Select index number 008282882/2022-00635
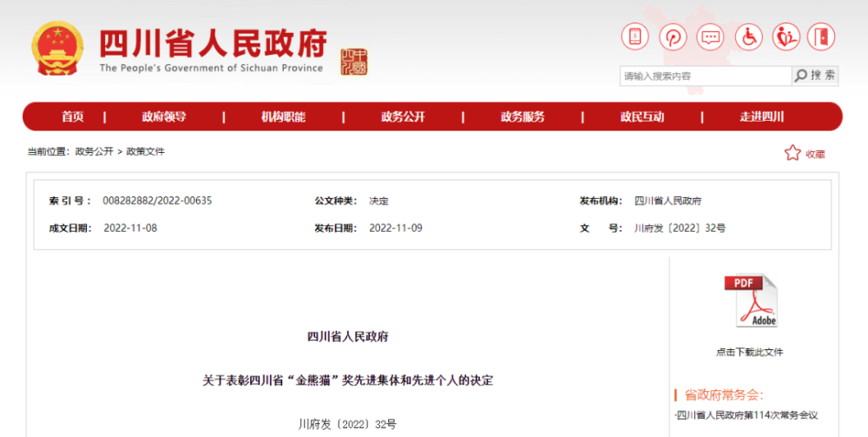 point(157,201)
